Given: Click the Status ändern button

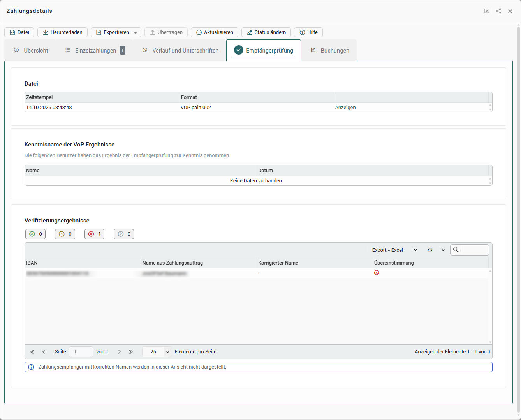Looking at the screenshot, I should click(x=266, y=32).
